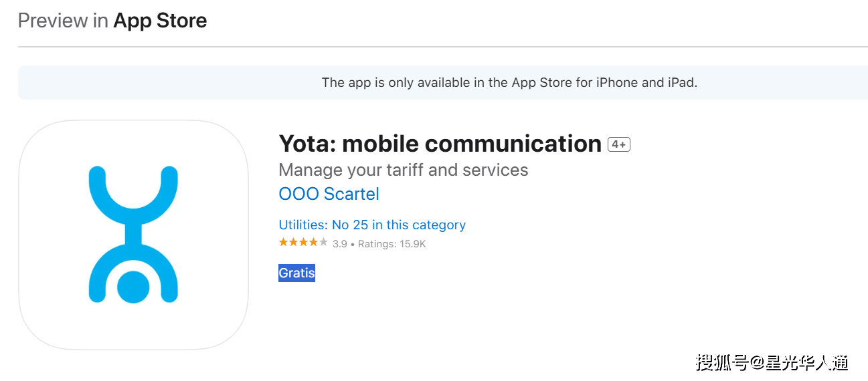Click the highlighted Gratis price label
The height and width of the screenshot is (381, 868).
tap(296, 273)
